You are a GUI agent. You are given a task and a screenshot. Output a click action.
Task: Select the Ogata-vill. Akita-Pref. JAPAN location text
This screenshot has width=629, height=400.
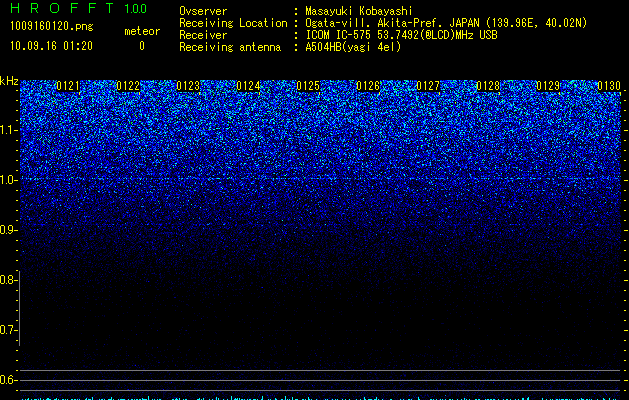pyautogui.click(x=446, y=23)
